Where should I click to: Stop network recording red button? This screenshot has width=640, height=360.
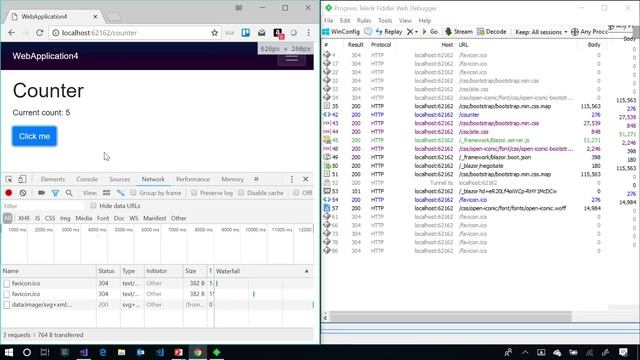click(x=9, y=193)
